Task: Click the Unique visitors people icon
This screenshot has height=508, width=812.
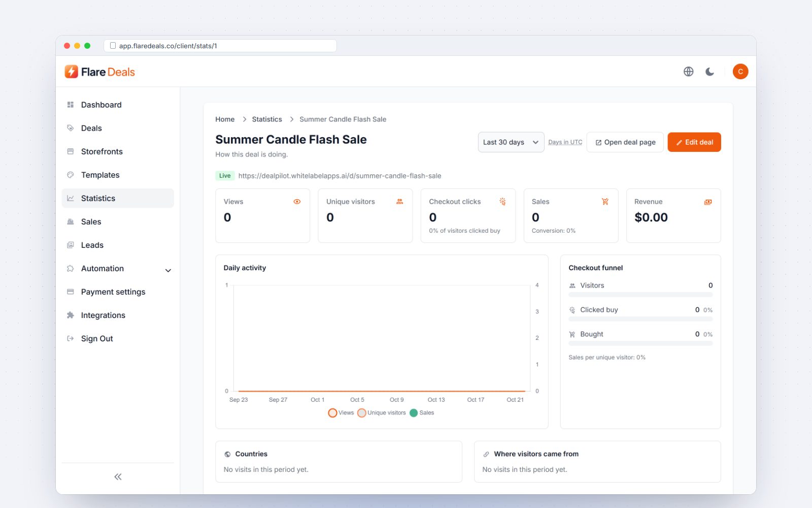Action: click(x=399, y=202)
